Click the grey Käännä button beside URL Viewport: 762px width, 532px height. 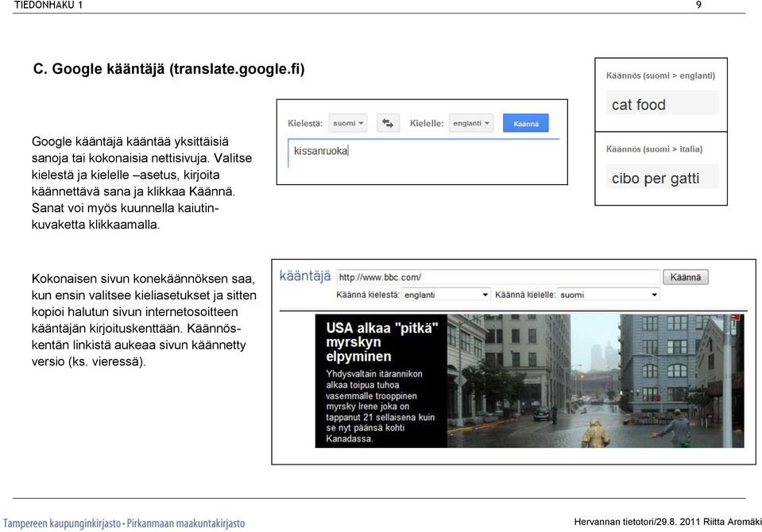[x=686, y=277]
